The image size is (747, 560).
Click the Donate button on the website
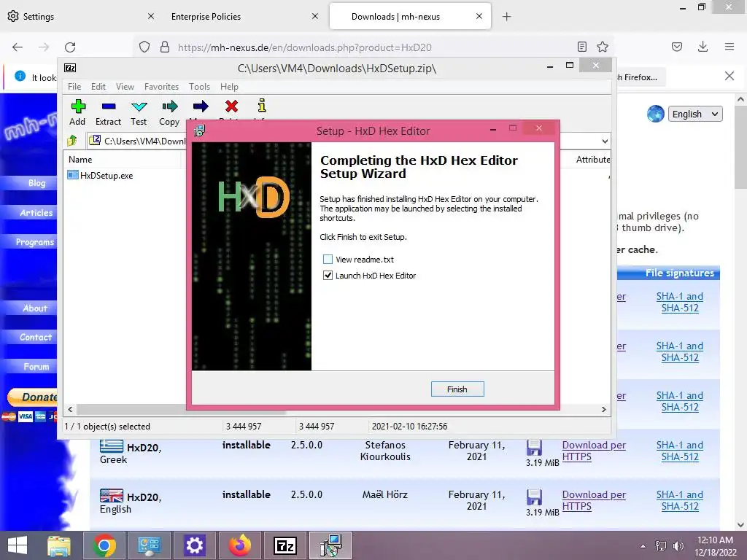pos(32,397)
